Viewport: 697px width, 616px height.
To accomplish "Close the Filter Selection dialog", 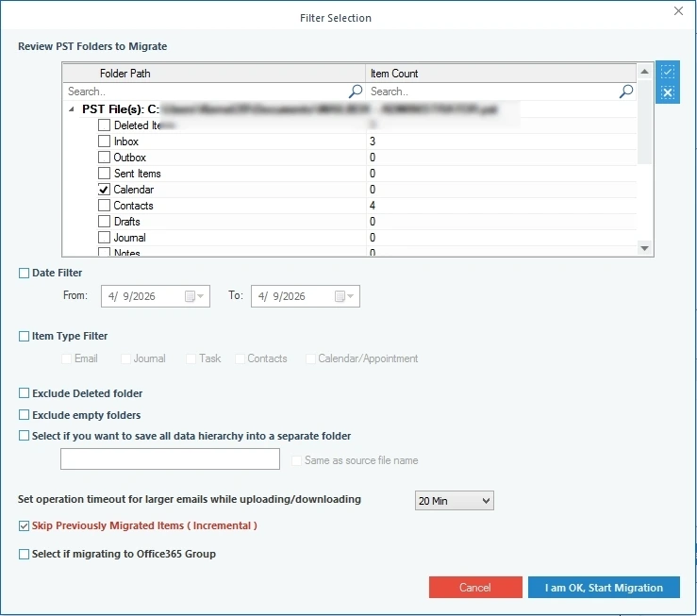I will click(x=678, y=11).
